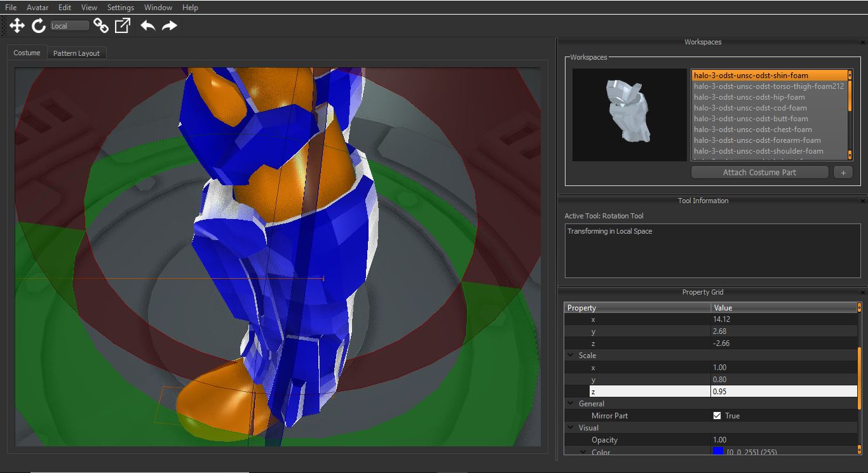Click the Transforming in Local Space text box
Image resolution: width=868 pixels, height=473 pixels.
(x=712, y=250)
